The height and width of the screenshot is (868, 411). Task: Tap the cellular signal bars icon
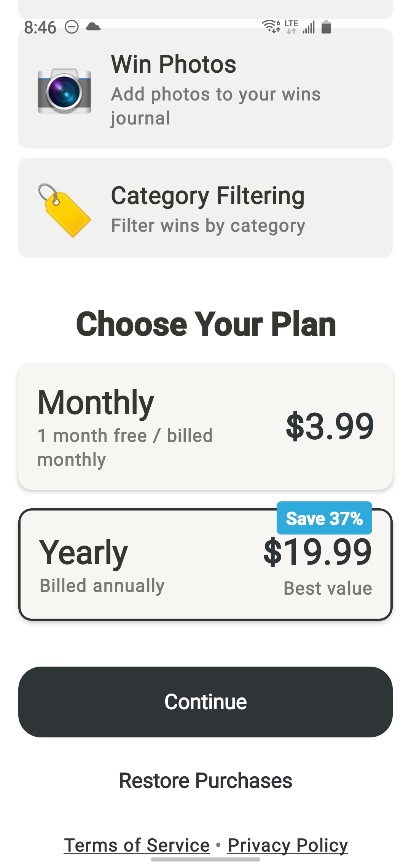tap(309, 27)
